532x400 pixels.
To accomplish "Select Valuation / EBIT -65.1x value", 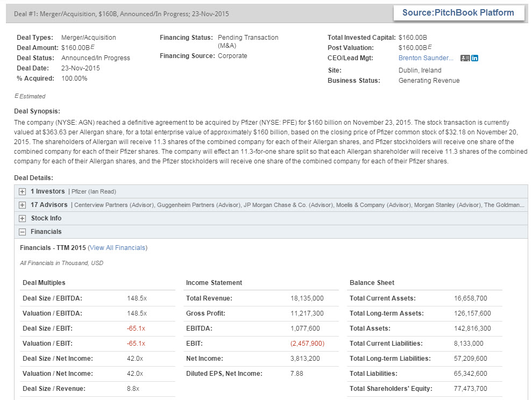I will pyautogui.click(x=136, y=344).
